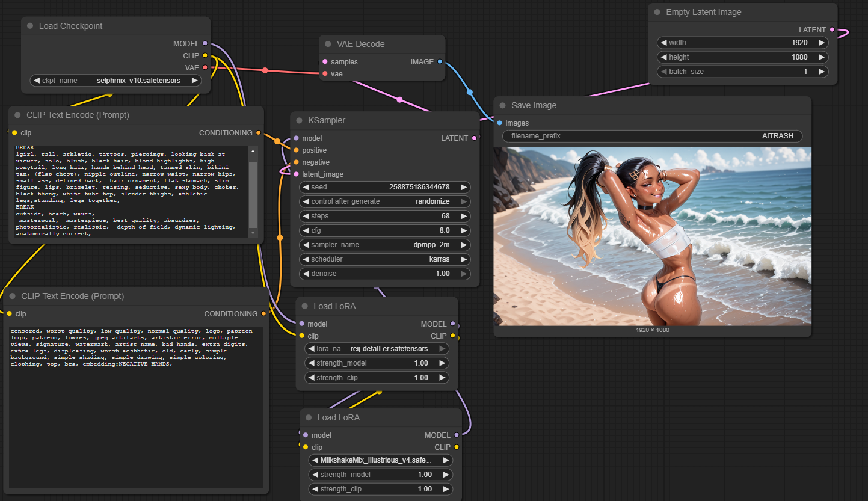Click the IMAGE output port on VAE Decode

440,61
